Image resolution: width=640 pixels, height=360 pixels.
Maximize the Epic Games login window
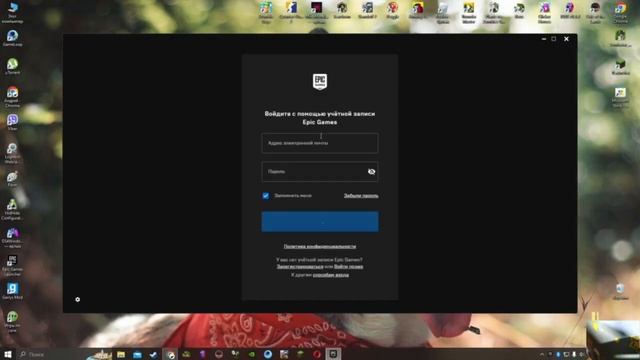(554, 39)
